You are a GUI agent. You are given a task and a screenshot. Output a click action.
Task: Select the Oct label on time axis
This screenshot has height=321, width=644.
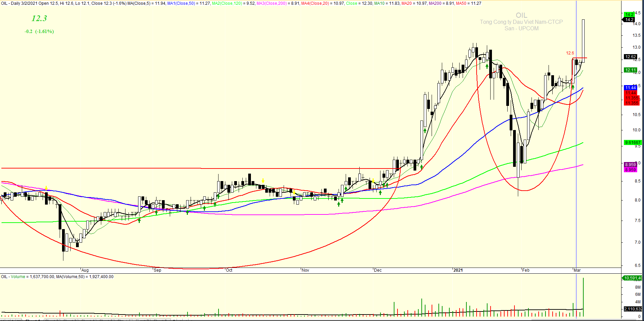tap(229, 270)
